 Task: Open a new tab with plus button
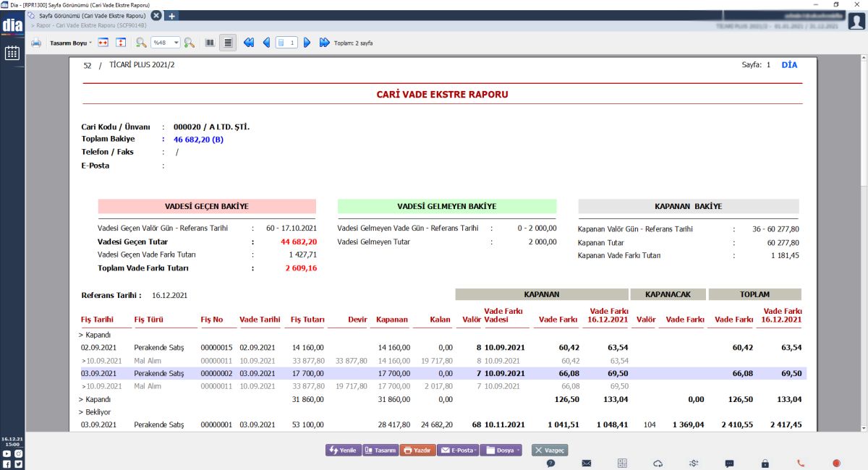coord(171,15)
